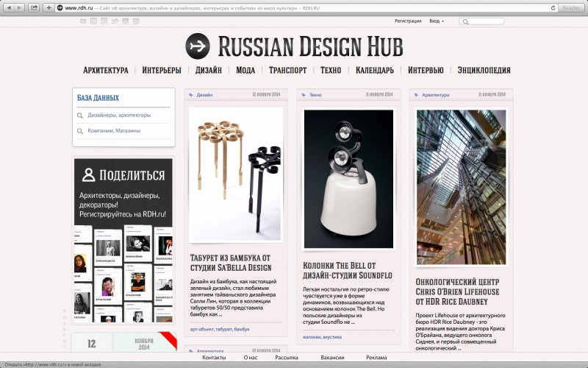Click the magnifier icon in site search
The image size is (588, 368).
[465, 22]
